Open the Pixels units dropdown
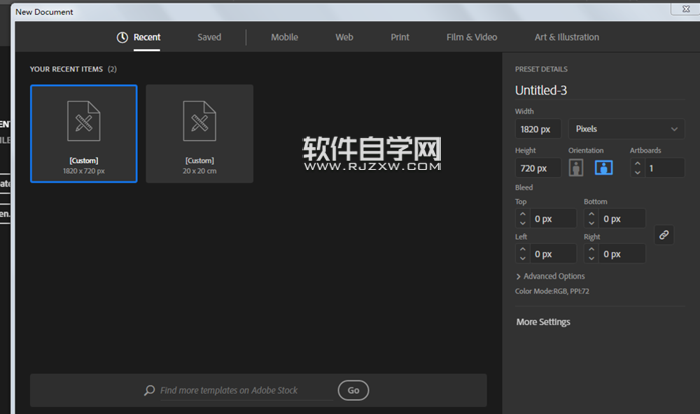Viewport: 700px width, 414px height. (x=626, y=129)
